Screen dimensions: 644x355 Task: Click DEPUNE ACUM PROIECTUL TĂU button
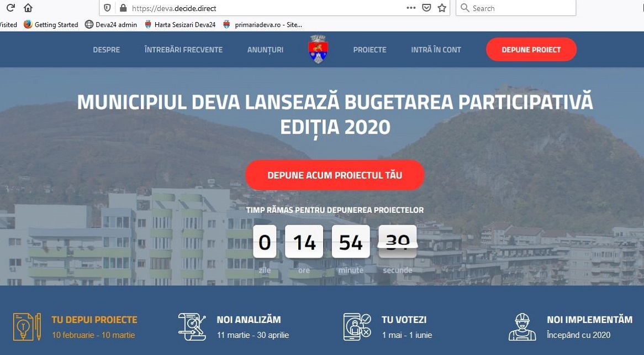pos(335,175)
